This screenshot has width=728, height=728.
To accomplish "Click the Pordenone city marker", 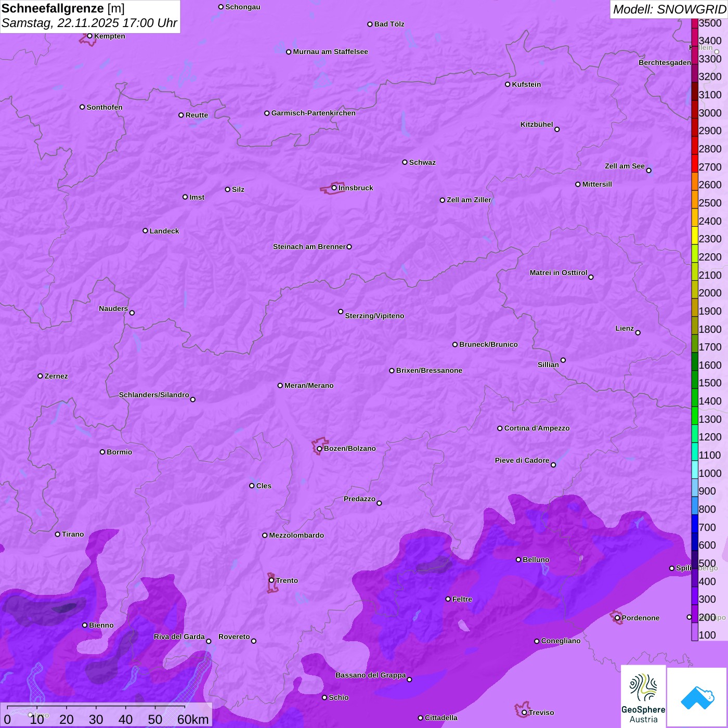I will tap(617, 618).
